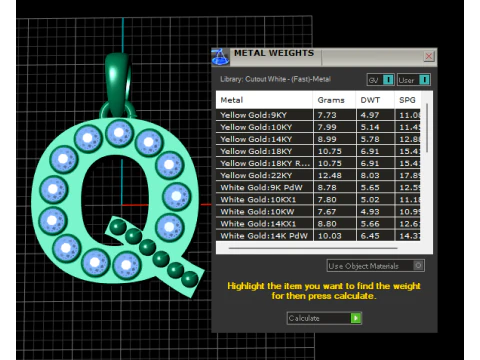Click the Calculate button

click(x=324, y=318)
